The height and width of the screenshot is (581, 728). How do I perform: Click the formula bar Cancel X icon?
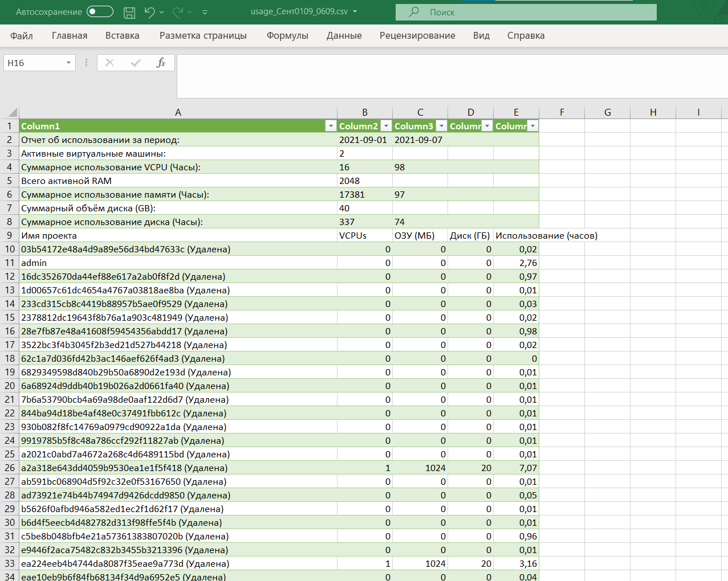(x=110, y=63)
